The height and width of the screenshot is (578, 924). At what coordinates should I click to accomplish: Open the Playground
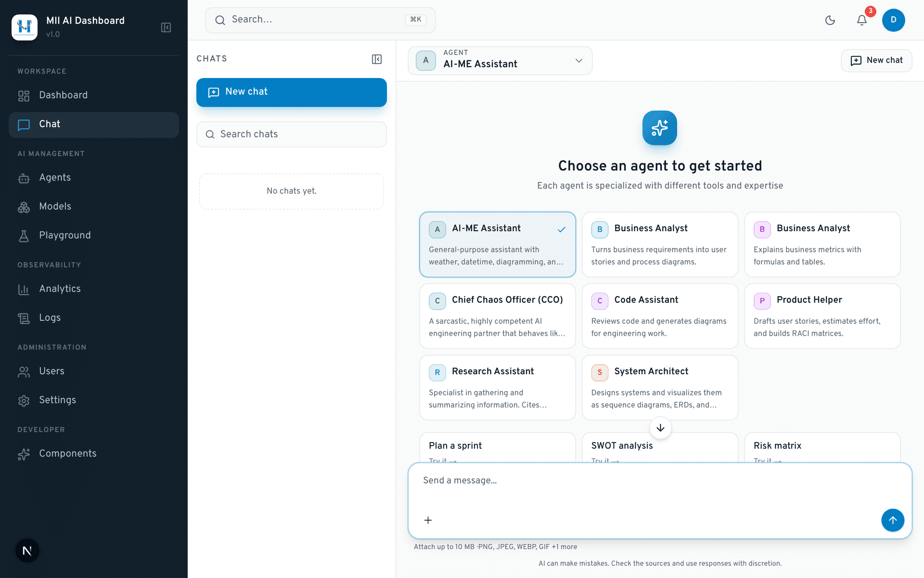click(x=94, y=236)
